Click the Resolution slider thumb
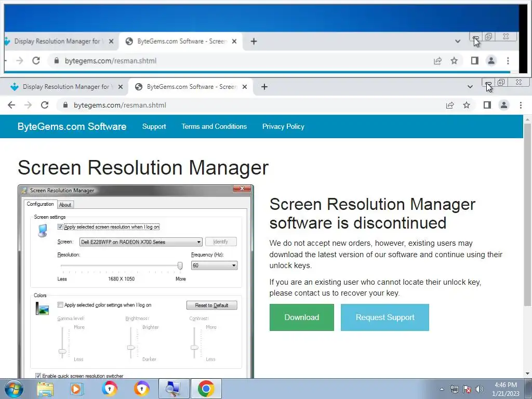The height and width of the screenshot is (399, 532). click(180, 265)
